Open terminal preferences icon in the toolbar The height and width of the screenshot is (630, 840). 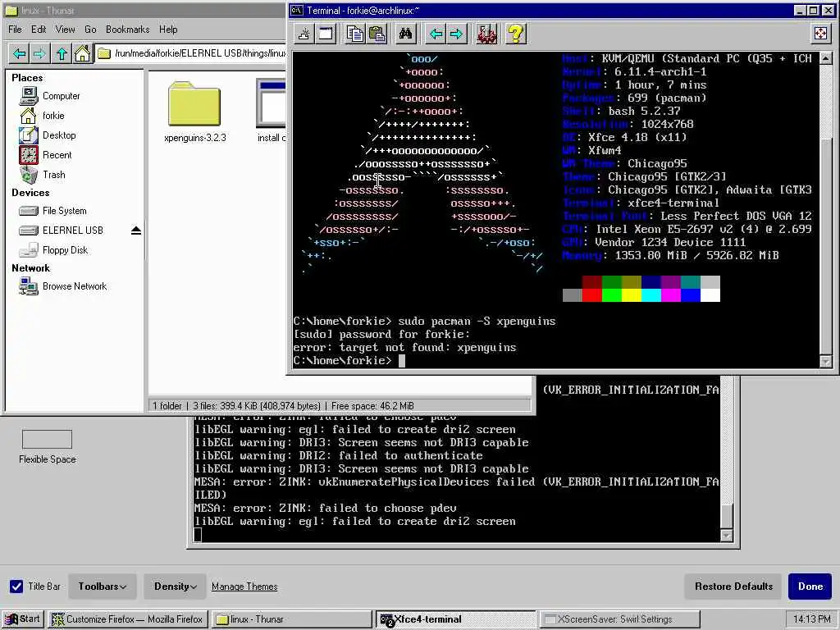(x=486, y=34)
